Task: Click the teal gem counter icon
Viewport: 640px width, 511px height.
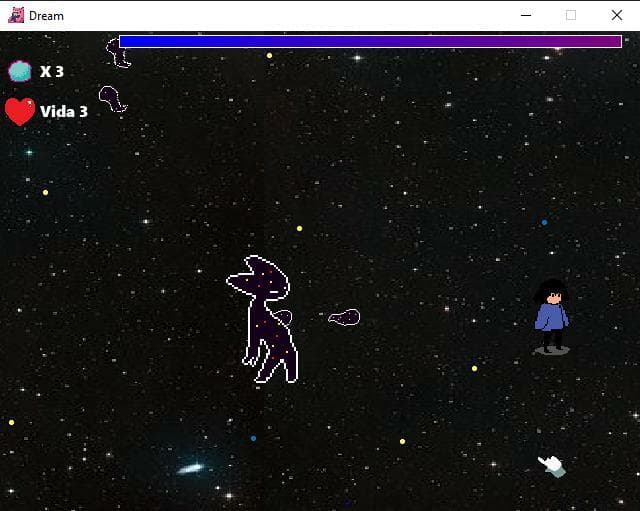Action: [20, 71]
